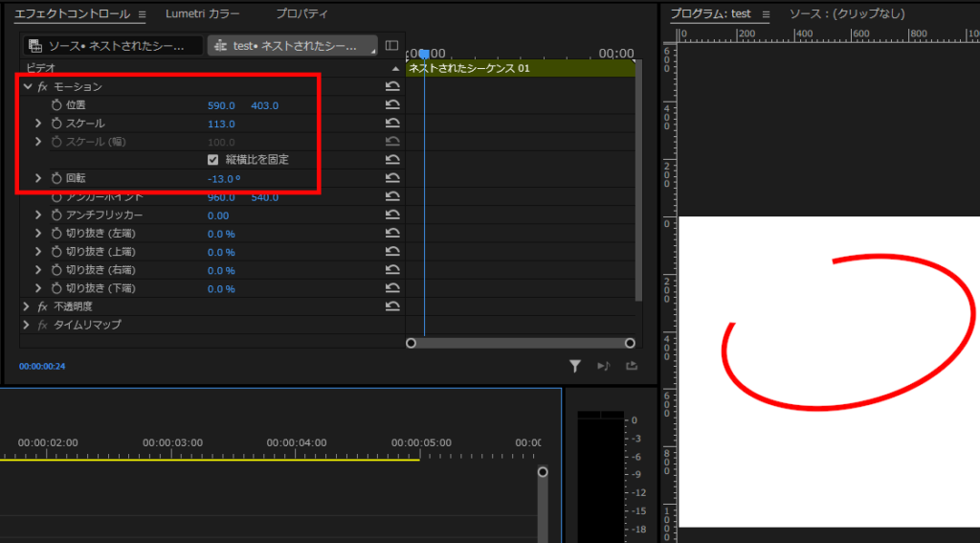
Task: Click the 00:00:00:24 timecode
Action: point(42,366)
